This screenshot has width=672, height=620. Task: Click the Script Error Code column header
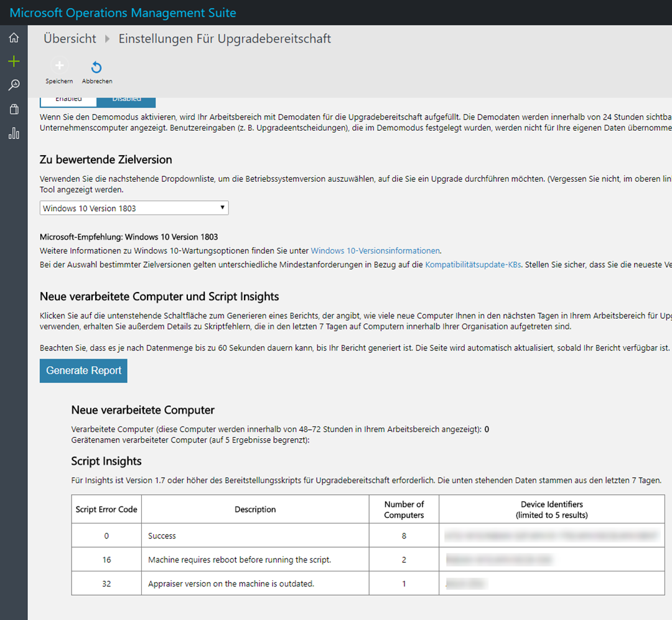click(x=106, y=509)
